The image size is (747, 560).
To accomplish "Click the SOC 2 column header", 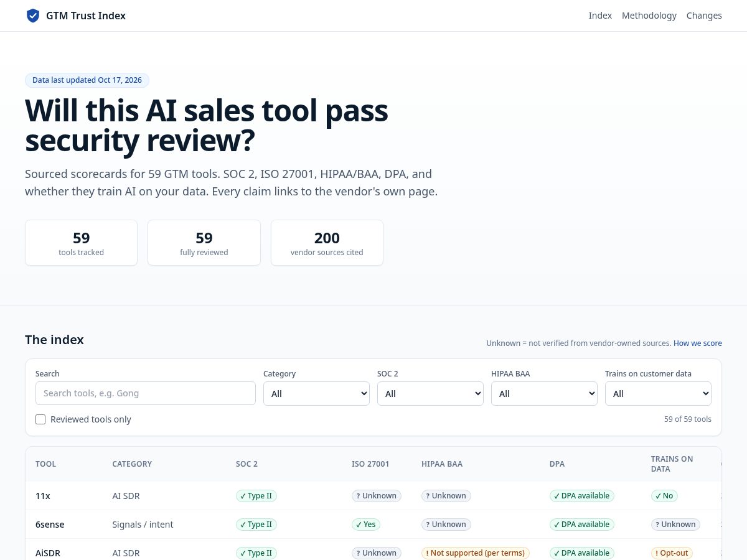I will [247, 464].
